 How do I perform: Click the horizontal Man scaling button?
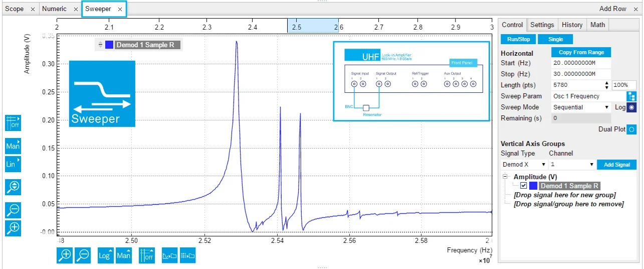[x=123, y=255]
